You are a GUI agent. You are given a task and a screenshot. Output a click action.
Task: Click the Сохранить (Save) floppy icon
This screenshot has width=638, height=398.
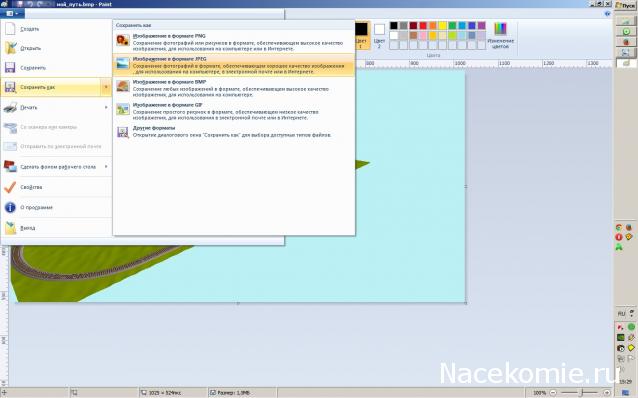pyautogui.click(x=10, y=68)
